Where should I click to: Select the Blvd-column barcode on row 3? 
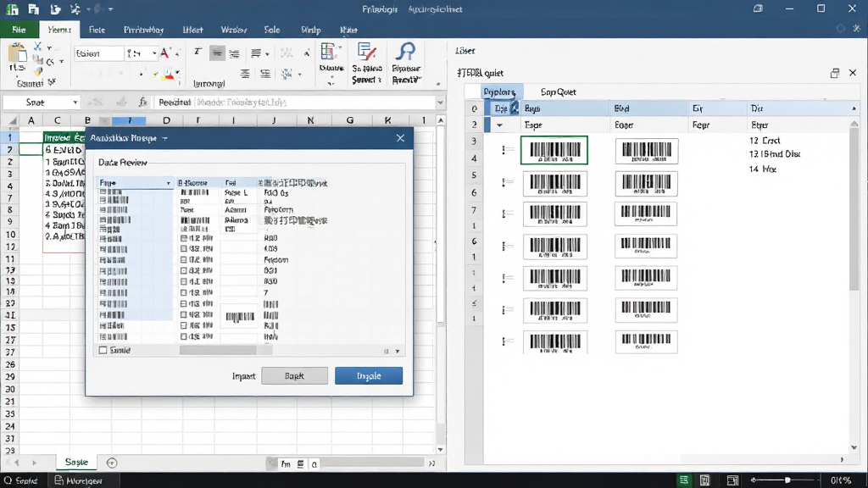[647, 151]
